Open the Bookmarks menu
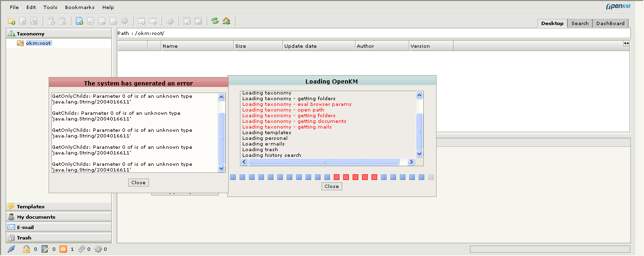 click(x=80, y=8)
